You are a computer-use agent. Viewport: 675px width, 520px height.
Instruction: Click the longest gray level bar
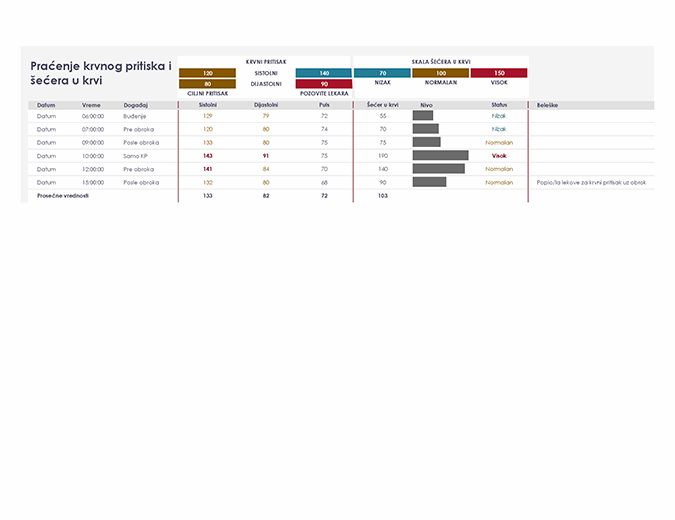(440, 156)
